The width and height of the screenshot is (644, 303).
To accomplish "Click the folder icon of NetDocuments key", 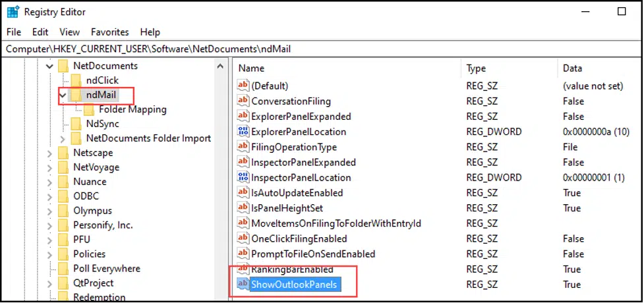I will coord(63,66).
